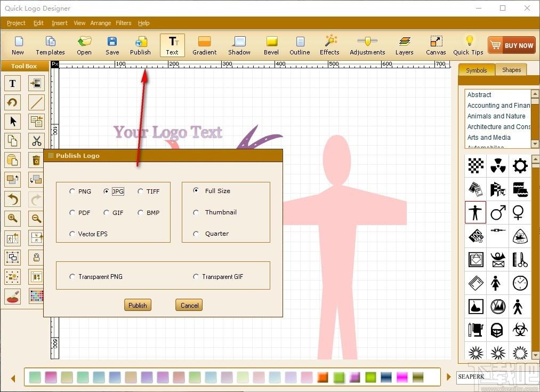540x392 pixels.
Task: Open the Canvas toolbar tool
Action: coord(436,45)
